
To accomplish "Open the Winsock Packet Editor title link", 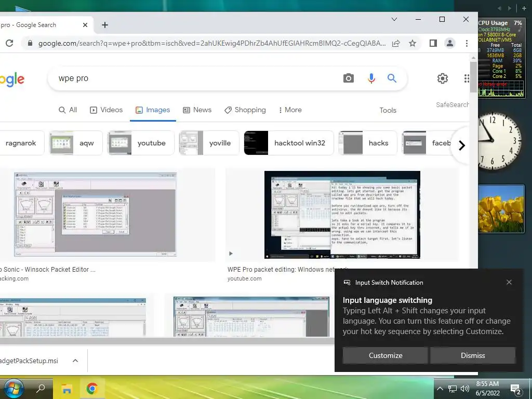I will point(48,270).
